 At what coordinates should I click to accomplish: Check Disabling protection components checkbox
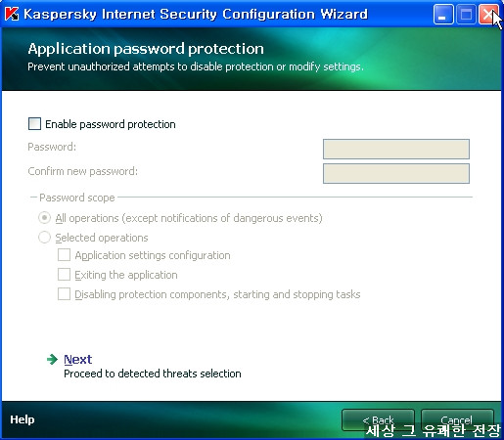point(64,294)
